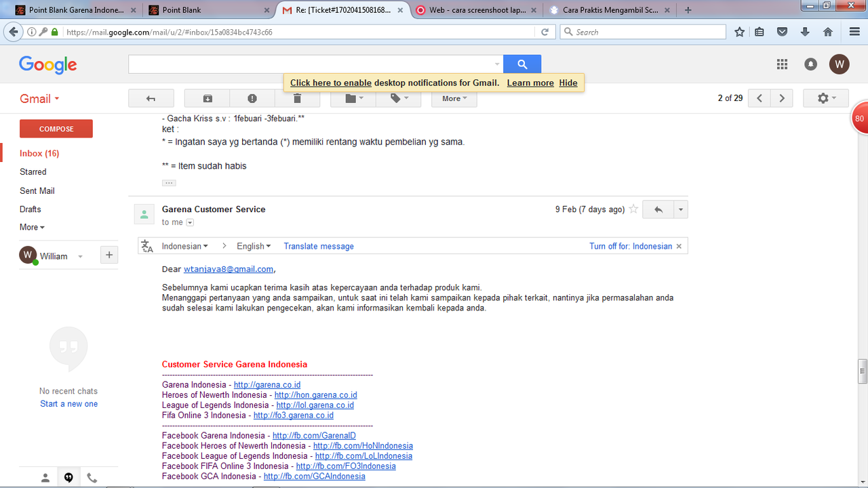Expand the More labels list

[x=32, y=227]
